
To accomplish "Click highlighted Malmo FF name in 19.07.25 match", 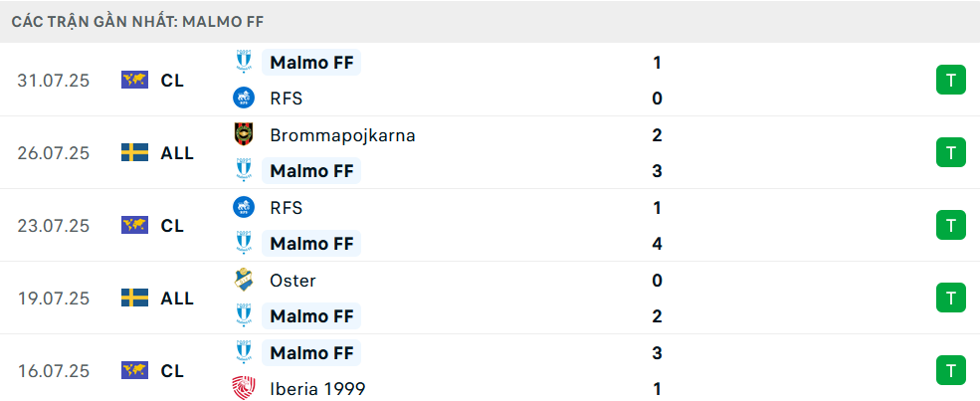I will (311, 316).
